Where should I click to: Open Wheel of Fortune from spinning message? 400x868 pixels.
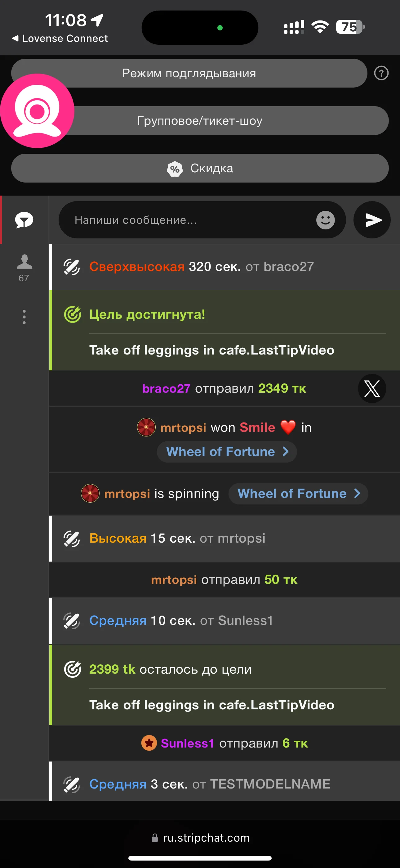tap(298, 494)
